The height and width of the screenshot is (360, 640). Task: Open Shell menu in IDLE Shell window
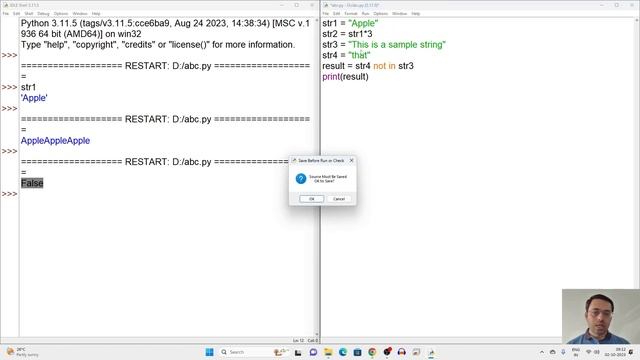pyautogui.click(x=29, y=13)
